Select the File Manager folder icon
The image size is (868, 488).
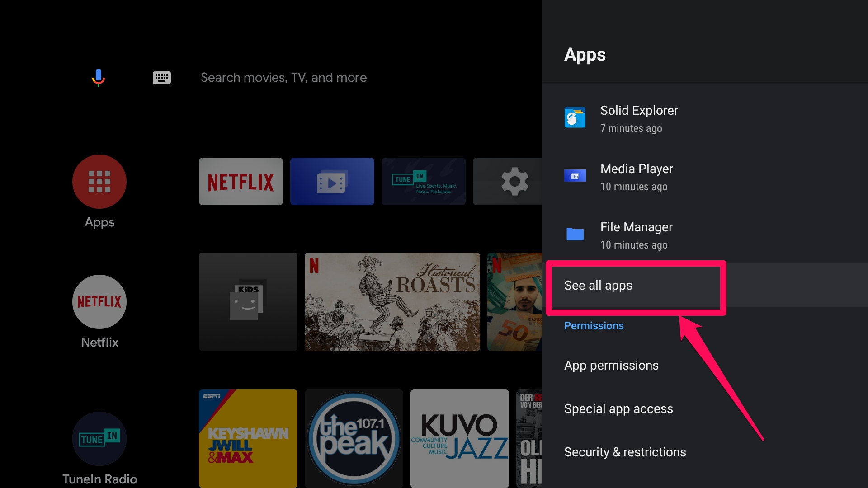point(575,234)
